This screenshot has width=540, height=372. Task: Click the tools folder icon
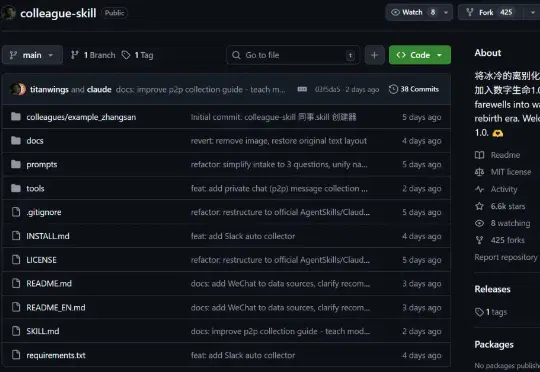[x=16, y=188]
